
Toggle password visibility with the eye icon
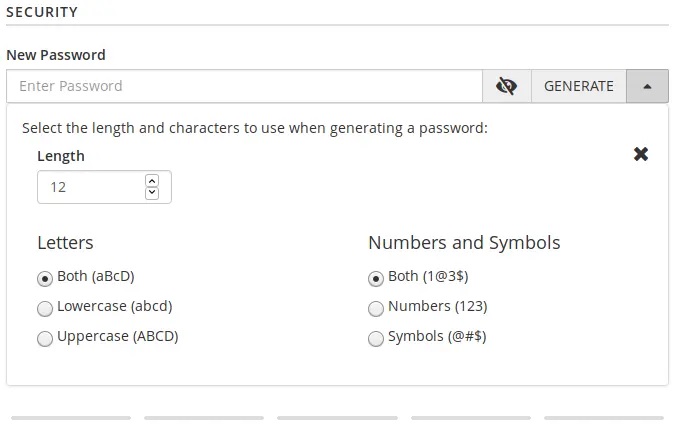pyautogui.click(x=506, y=86)
